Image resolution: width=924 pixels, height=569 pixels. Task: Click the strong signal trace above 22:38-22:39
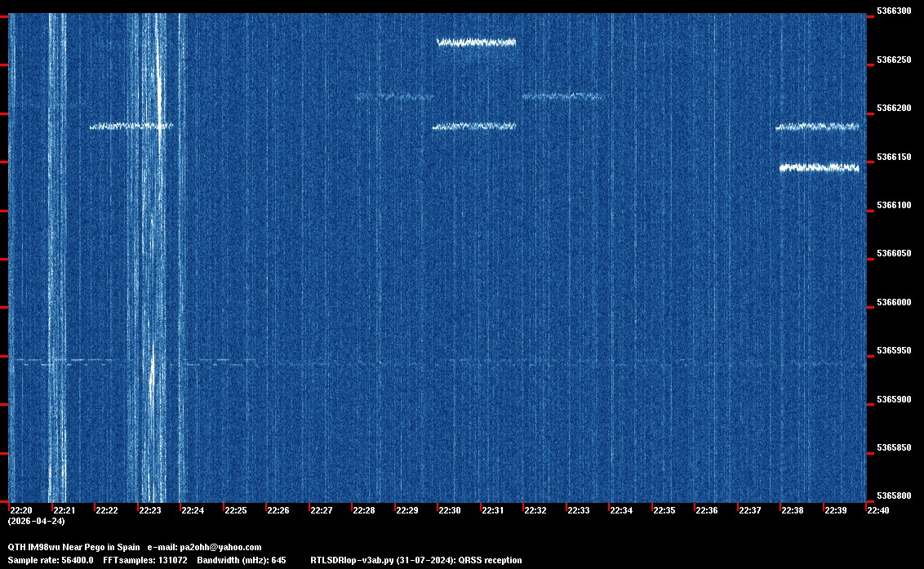(x=819, y=167)
